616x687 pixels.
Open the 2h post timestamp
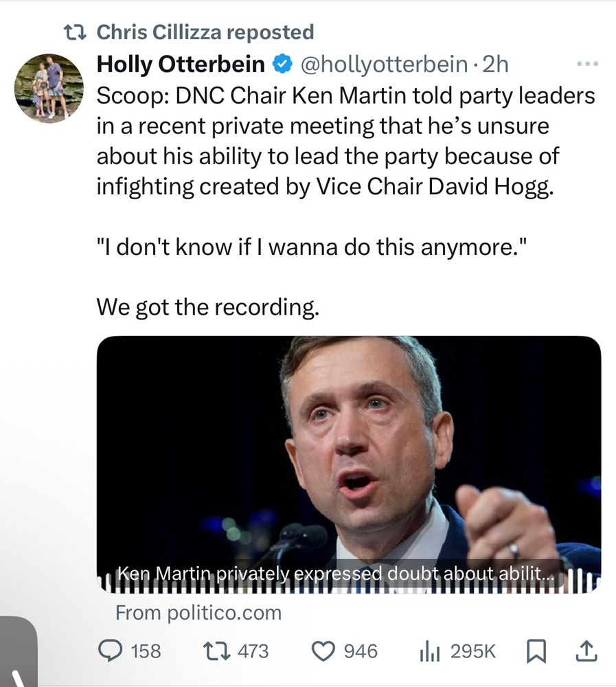click(x=495, y=65)
